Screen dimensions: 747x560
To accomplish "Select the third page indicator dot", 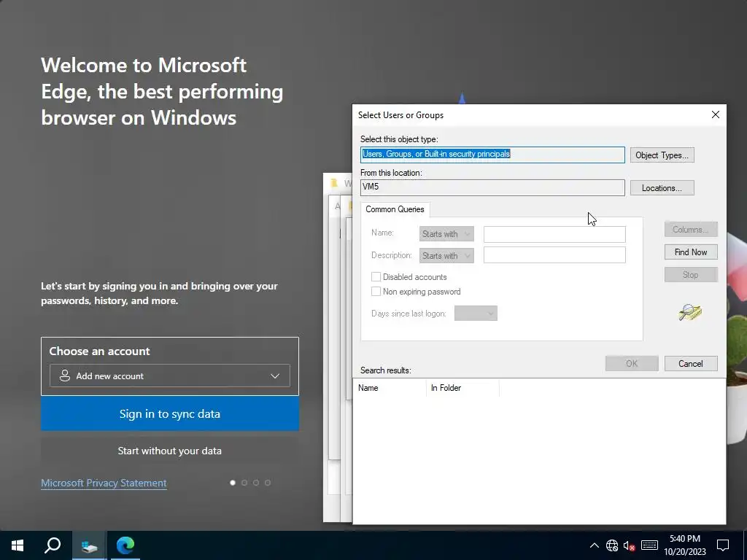I will [x=256, y=483].
